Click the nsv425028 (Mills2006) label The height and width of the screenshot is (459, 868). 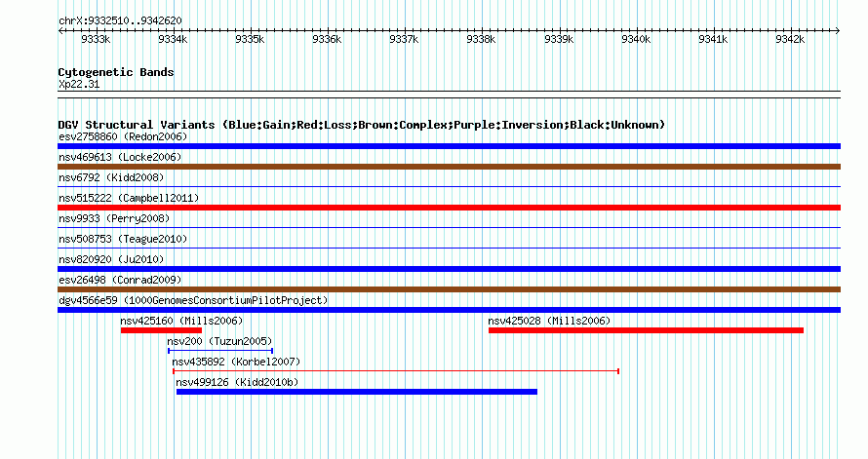point(549,321)
